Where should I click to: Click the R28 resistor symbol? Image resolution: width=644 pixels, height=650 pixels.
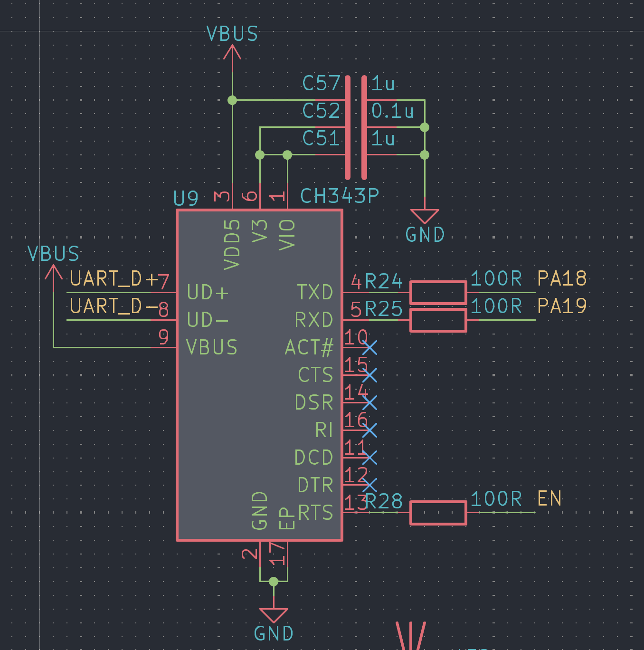[438, 513]
